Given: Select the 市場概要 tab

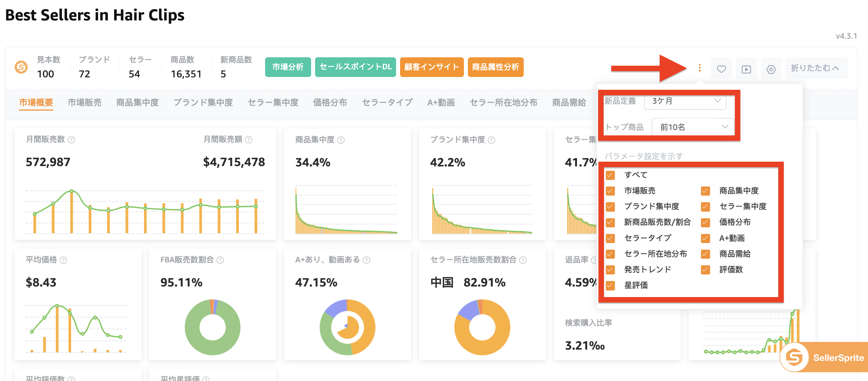Looking at the screenshot, I should (36, 103).
